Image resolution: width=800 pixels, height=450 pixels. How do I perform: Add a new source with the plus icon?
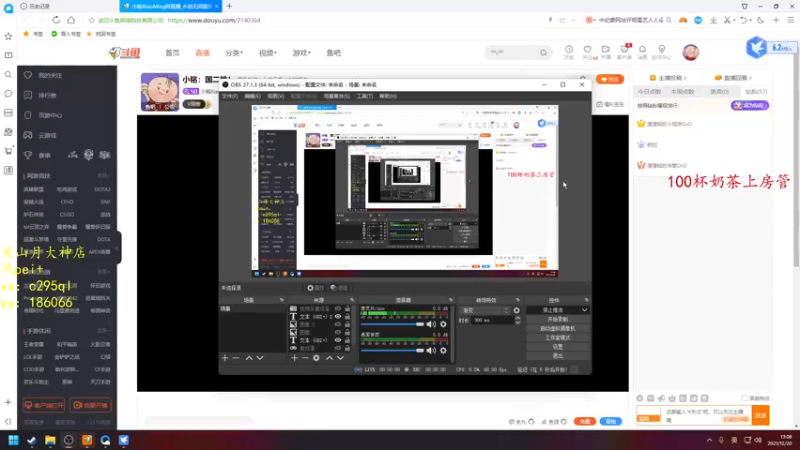[294, 358]
